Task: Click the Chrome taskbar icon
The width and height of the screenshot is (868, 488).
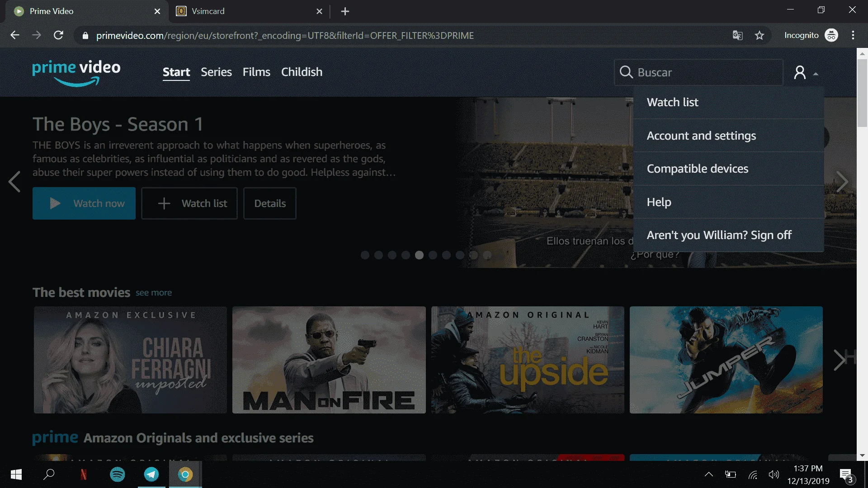Action: pyautogui.click(x=185, y=474)
